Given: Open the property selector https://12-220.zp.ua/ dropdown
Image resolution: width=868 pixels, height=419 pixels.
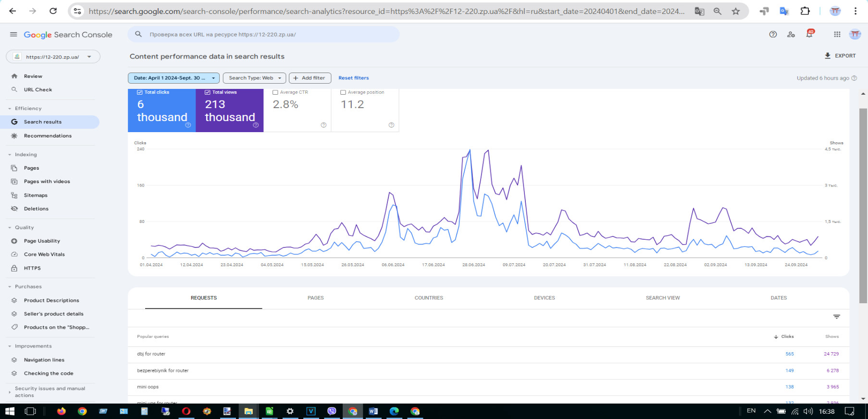Looking at the screenshot, I should click(x=53, y=57).
